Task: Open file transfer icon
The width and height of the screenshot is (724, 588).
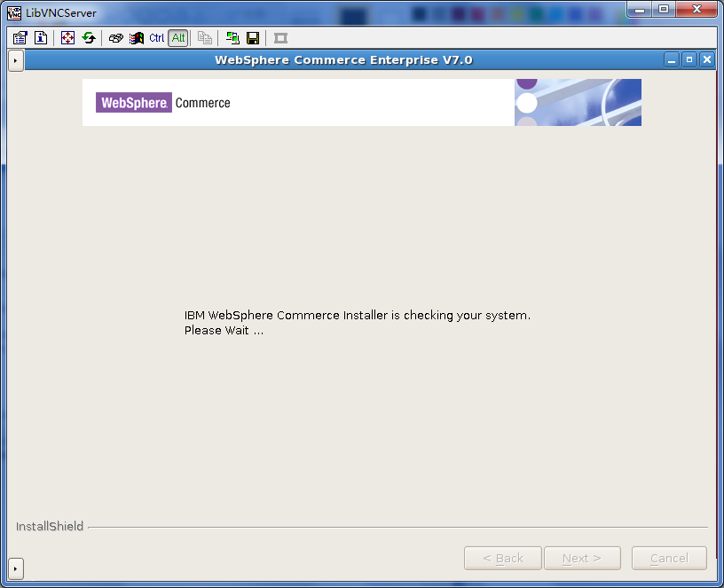Action: pos(205,38)
